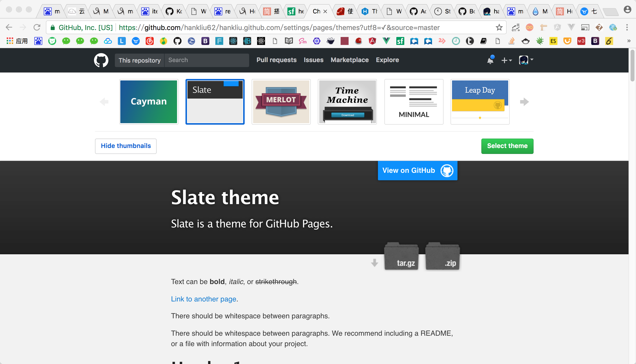
Task: Open the Marketplace nav item
Action: coord(349,60)
